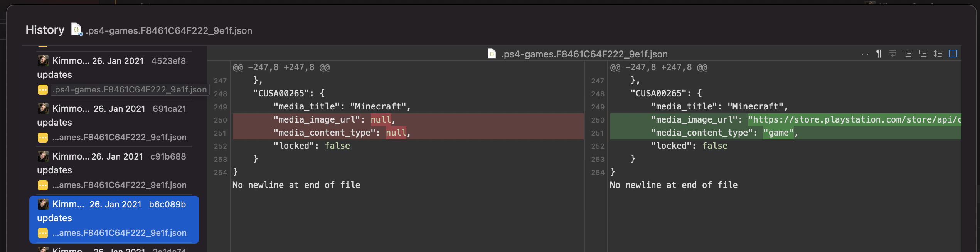Click "CUSA00265" key in the right pane

(x=658, y=94)
